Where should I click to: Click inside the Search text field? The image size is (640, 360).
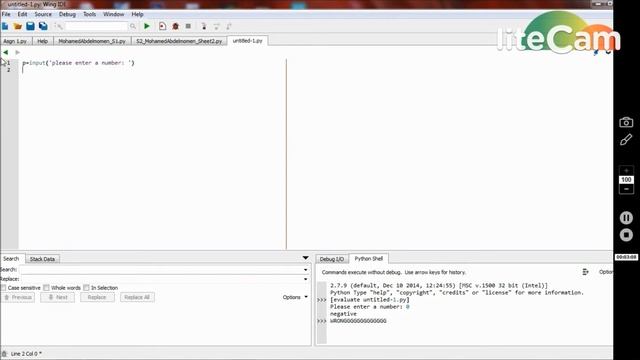[161, 270]
